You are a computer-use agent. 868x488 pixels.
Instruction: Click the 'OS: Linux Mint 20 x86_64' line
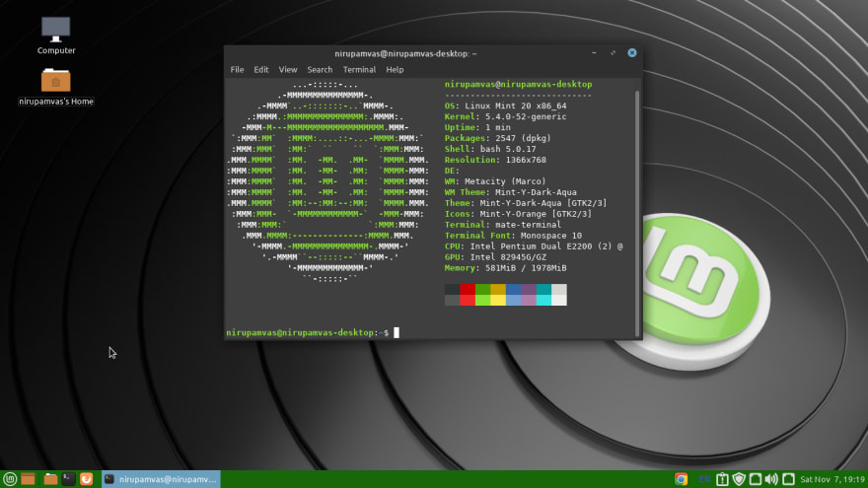pos(505,105)
